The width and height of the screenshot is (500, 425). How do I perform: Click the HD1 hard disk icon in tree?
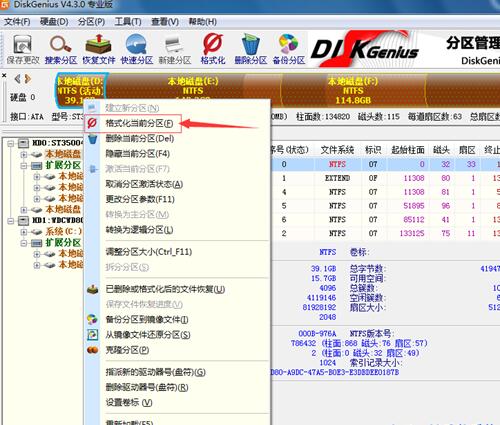pyautogui.click(x=23, y=220)
